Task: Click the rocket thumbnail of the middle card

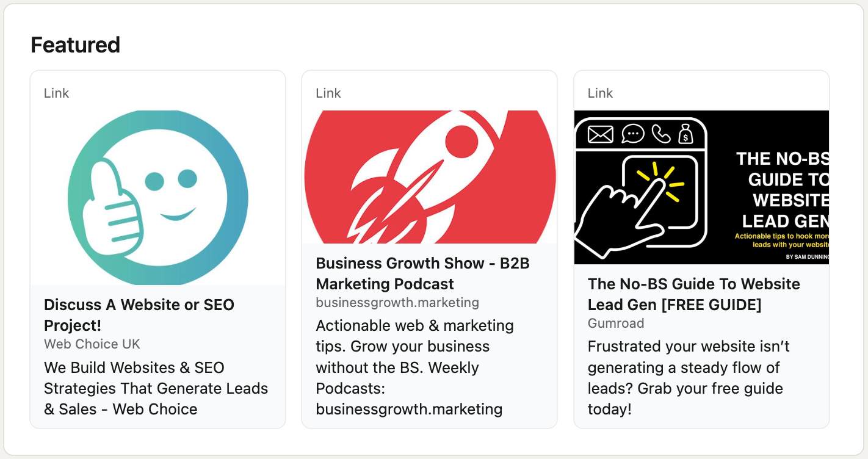Action: tap(429, 176)
